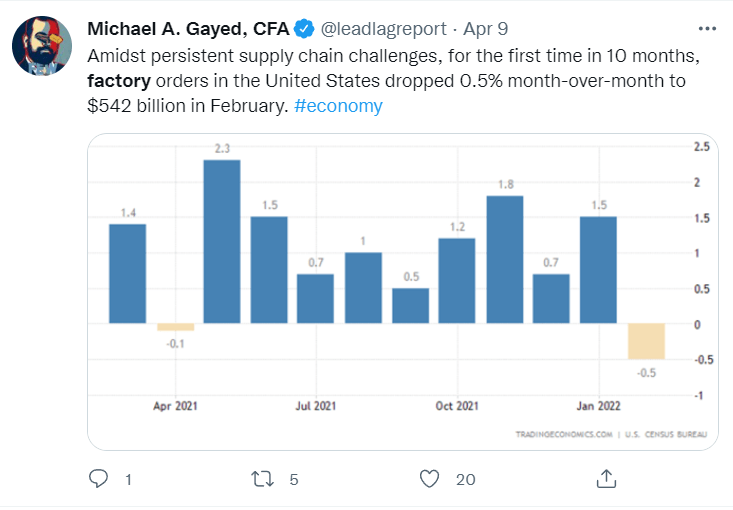Click the tallest 2.3 chart bar
The width and height of the screenshot is (733, 510).
[x=222, y=241]
